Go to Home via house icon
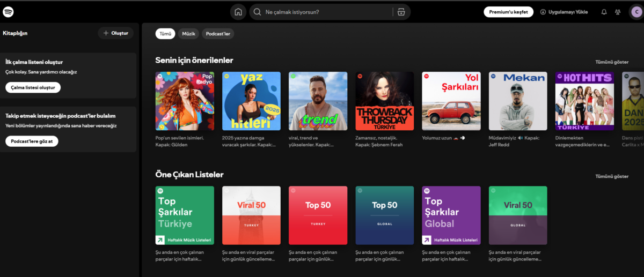 point(238,12)
